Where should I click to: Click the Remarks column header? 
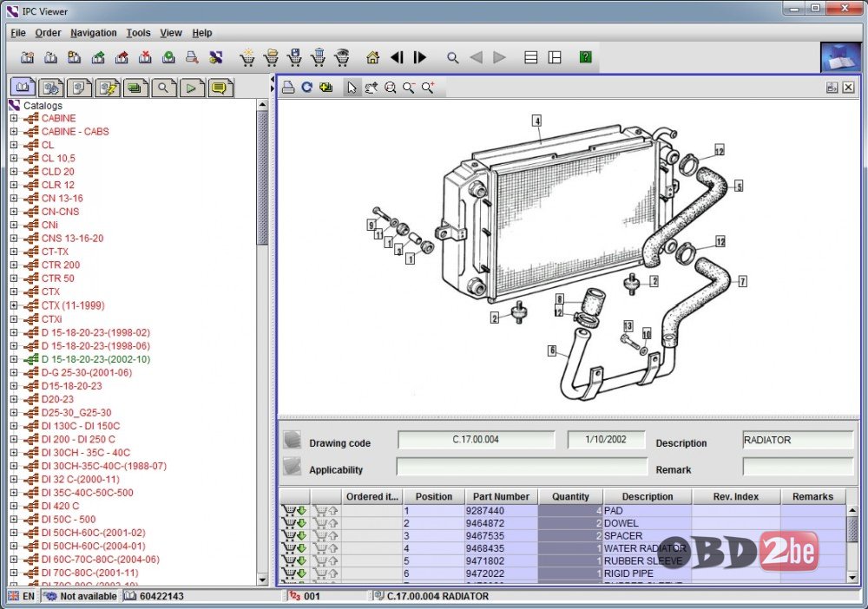coord(812,497)
